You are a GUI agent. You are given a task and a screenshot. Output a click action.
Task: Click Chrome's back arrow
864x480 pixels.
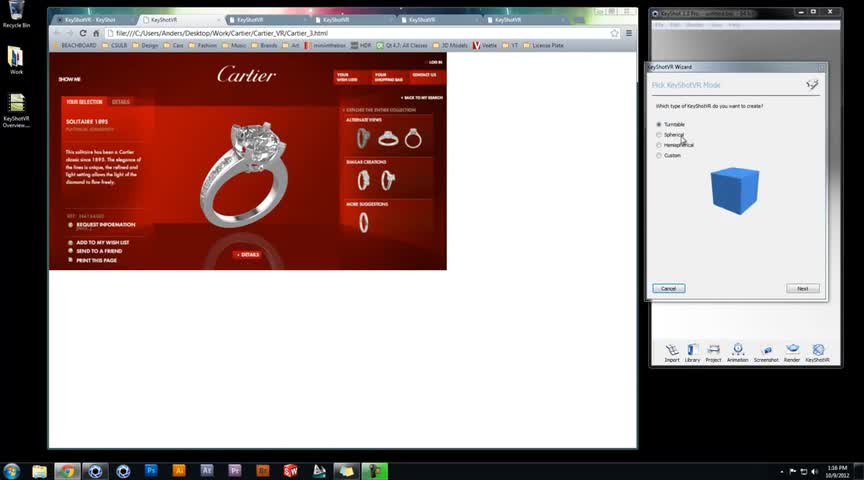click(x=56, y=33)
